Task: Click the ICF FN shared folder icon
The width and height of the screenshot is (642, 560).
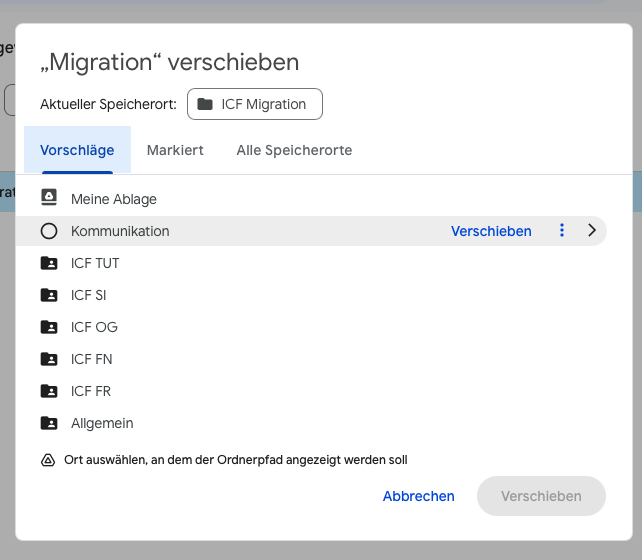Action: [x=49, y=359]
